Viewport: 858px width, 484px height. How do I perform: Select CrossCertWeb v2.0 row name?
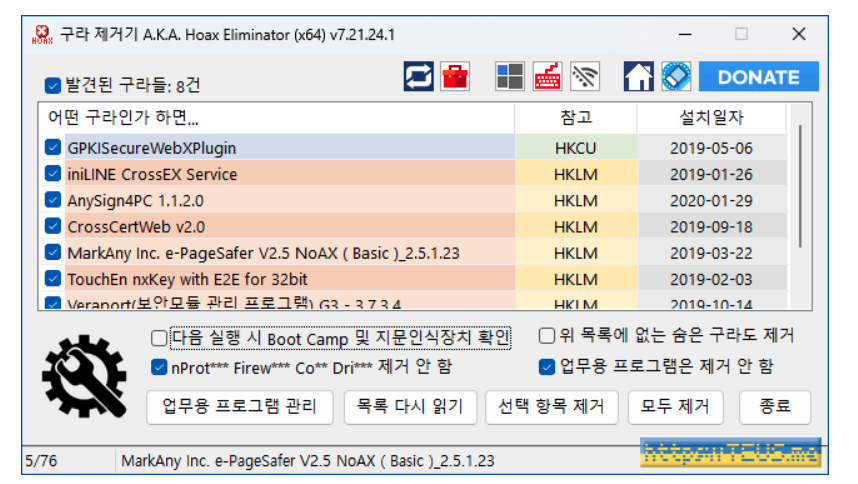[x=136, y=227]
